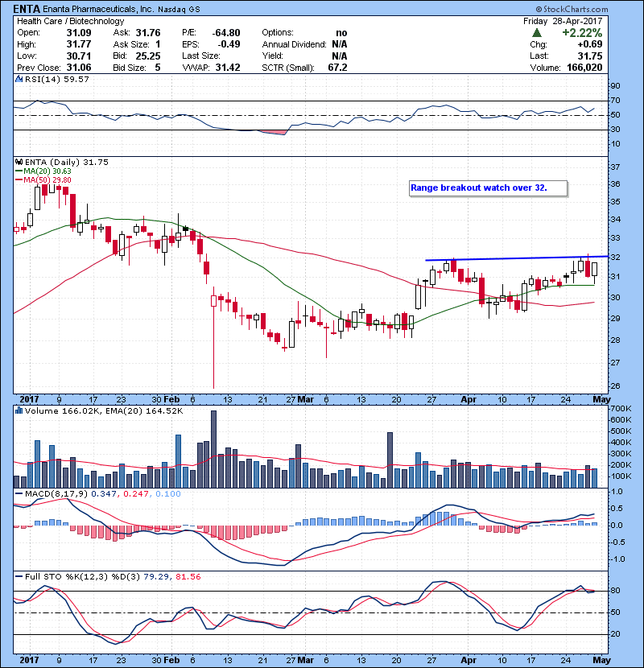The height and width of the screenshot is (668, 644).
Task: Click the +2.22% percent change value
Action: tap(582, 33)
